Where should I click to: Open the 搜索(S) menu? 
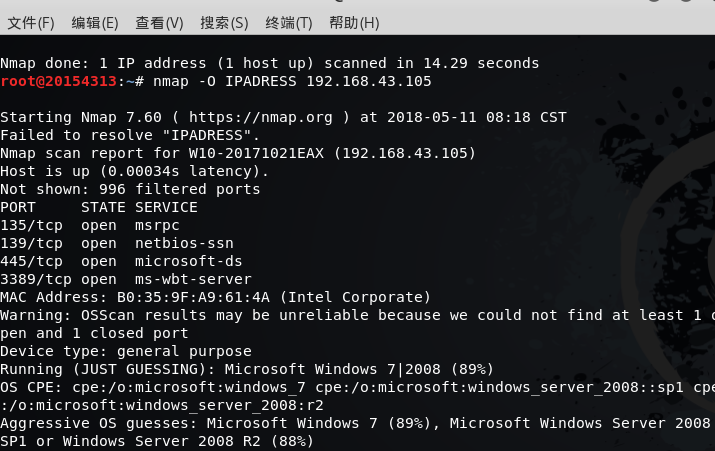(x=224, y=23)
